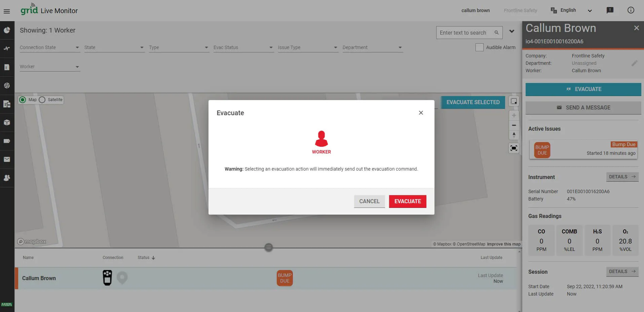This screenshot has width=644, height=312.
Task: Open the English language dropdown
Action: pos(572,10)
